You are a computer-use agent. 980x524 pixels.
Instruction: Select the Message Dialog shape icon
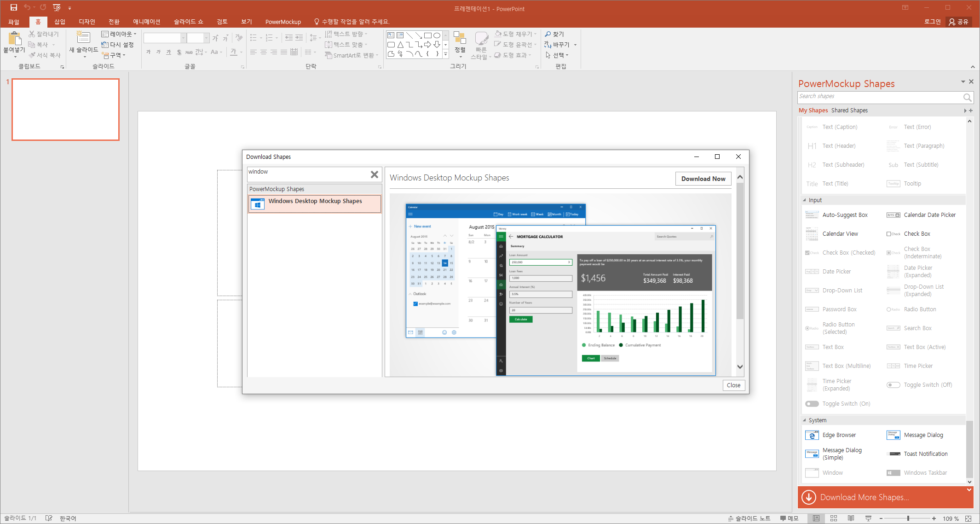(893, 435)
